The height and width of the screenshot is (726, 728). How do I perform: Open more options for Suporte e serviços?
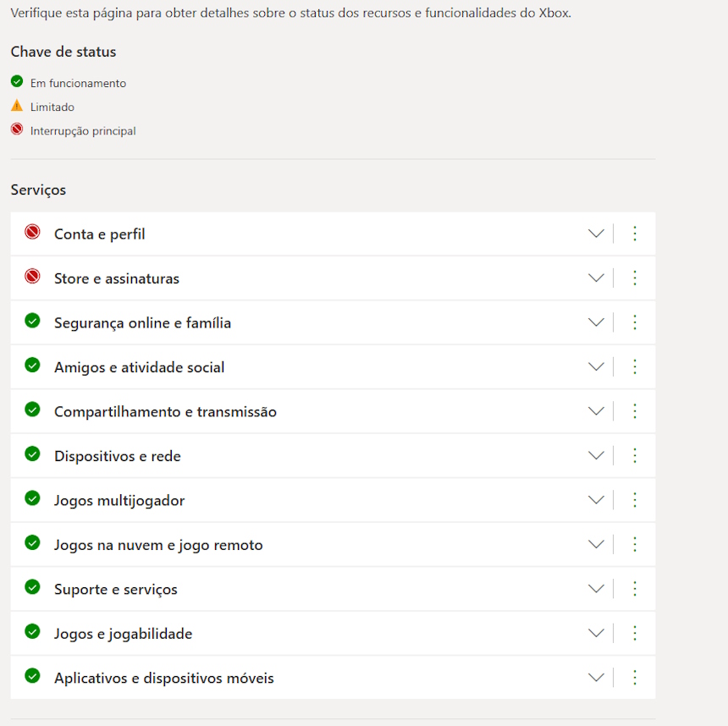pos(635,589)
